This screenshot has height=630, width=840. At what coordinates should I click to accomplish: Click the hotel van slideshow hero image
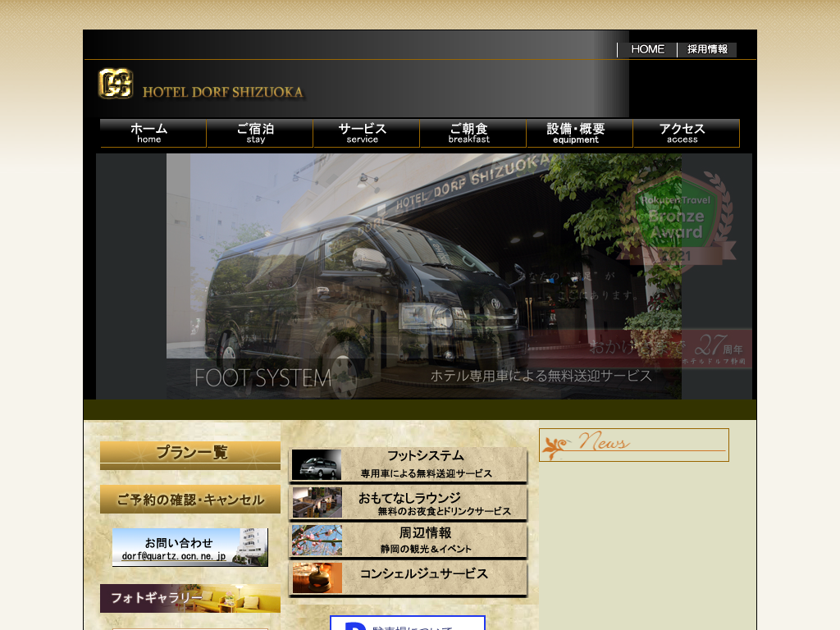(x=424, y=276)
